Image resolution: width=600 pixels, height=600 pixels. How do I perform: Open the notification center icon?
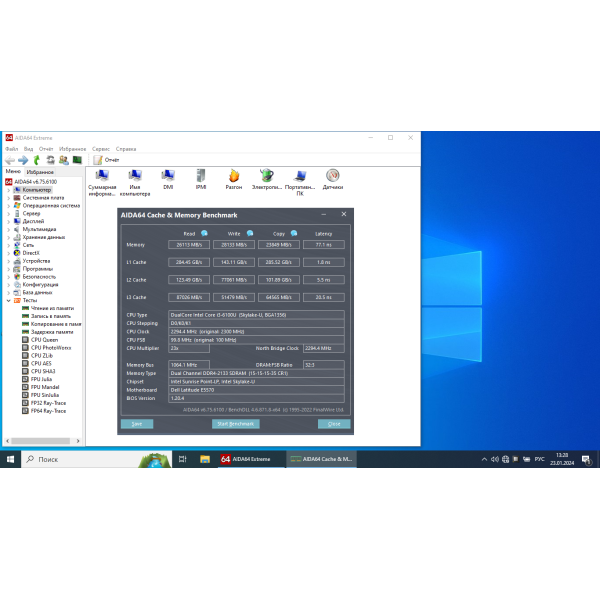586,459
